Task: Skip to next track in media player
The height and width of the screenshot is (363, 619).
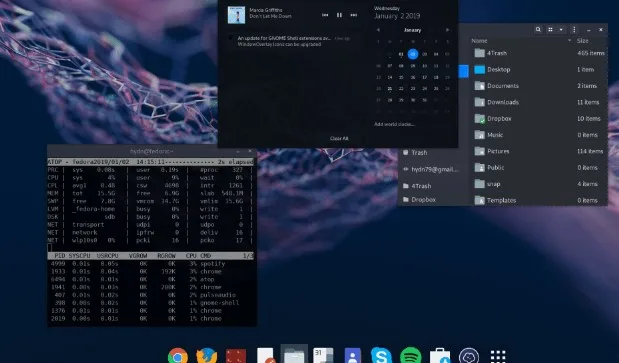Action: pos(354,15)
